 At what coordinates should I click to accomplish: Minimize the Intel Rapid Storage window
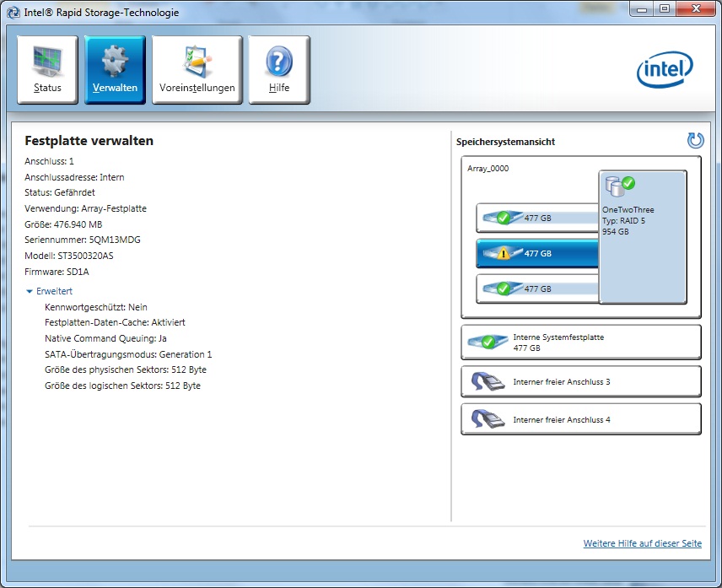click(x=642, y=8)
